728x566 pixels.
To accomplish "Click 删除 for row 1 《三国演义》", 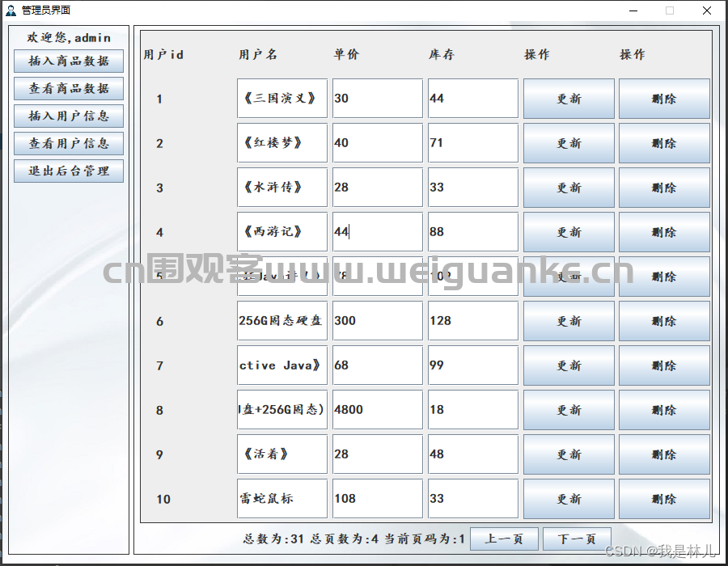I will coord(664,99).
